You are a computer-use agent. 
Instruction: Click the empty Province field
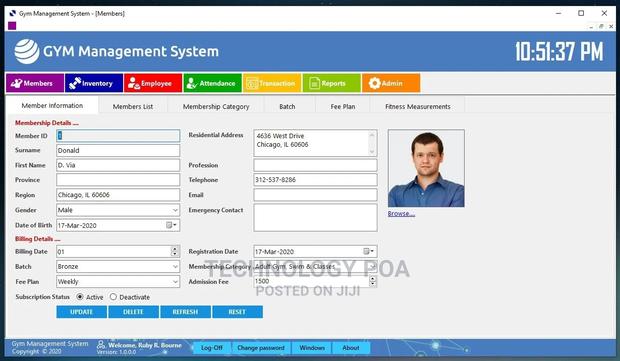click(x=118, y=180)
